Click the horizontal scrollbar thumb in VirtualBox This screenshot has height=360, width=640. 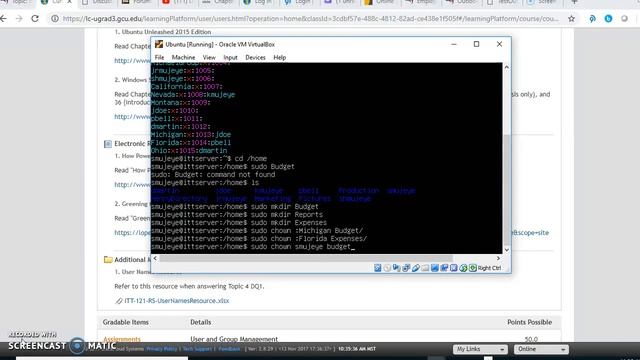[x=306, y=258]
